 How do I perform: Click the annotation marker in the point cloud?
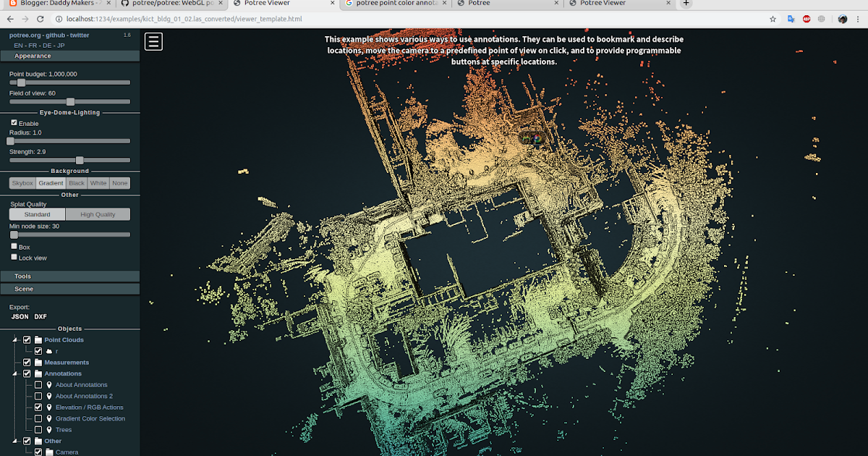[532, 138]
